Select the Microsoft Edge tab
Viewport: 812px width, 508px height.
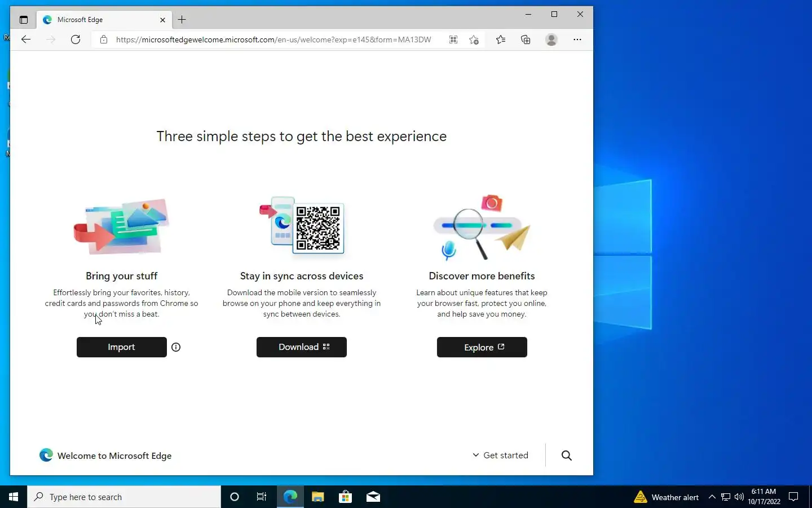104,20
